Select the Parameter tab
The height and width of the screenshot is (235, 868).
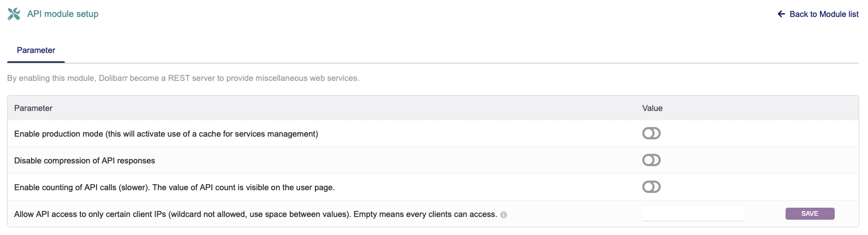tap(36, 50)
